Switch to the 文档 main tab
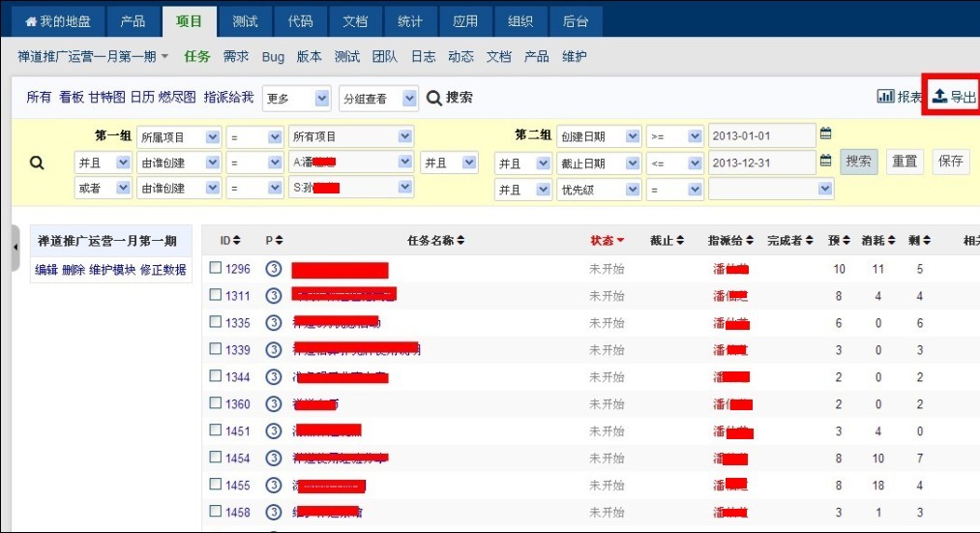The height and width of the screenshot is (533, 980). point(355,21)
